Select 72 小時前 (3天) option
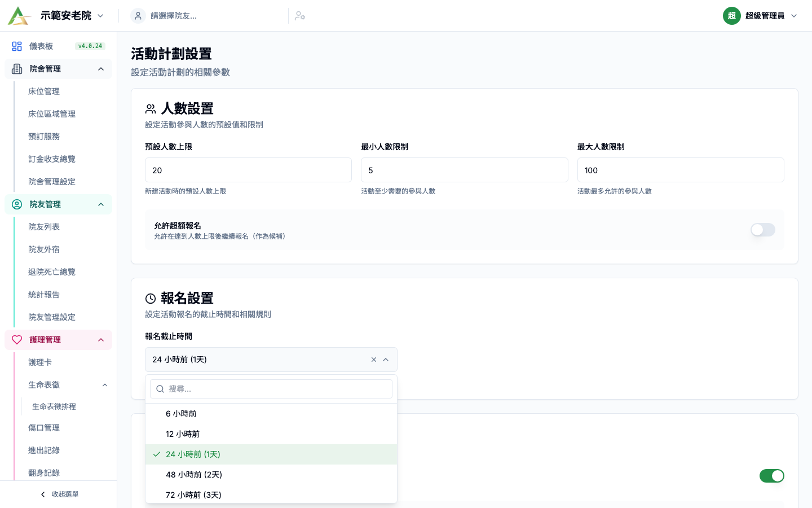 point(271,494)
